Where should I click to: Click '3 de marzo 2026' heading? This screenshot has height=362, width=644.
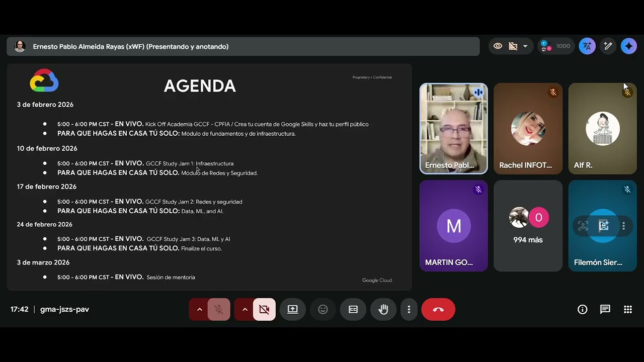pyautogui.click(x=43, y=262)
